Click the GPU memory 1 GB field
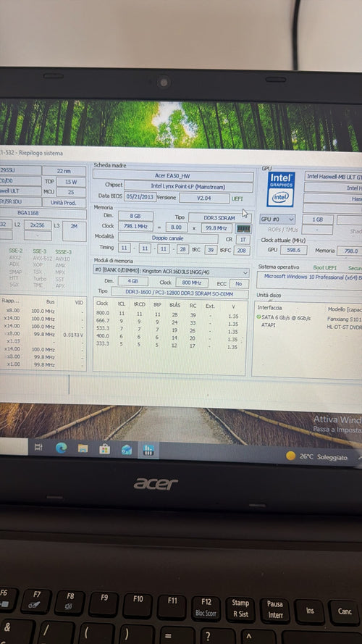 [318, 219]
